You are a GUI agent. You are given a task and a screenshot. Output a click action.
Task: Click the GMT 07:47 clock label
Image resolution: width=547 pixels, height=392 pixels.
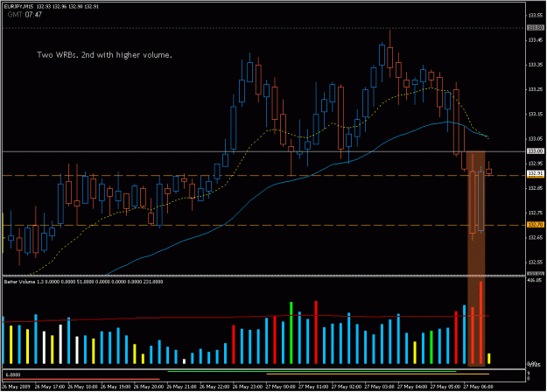25,15
